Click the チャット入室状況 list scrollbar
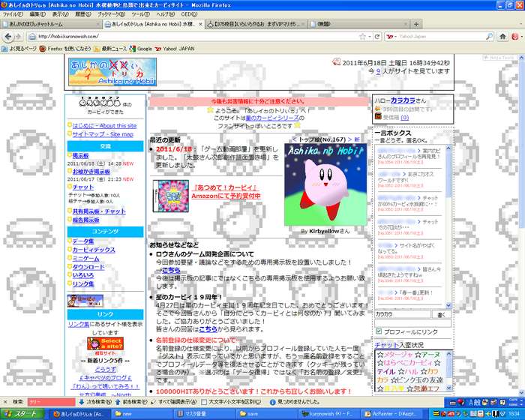Screen dimensions: 525x420 (449, 370)
